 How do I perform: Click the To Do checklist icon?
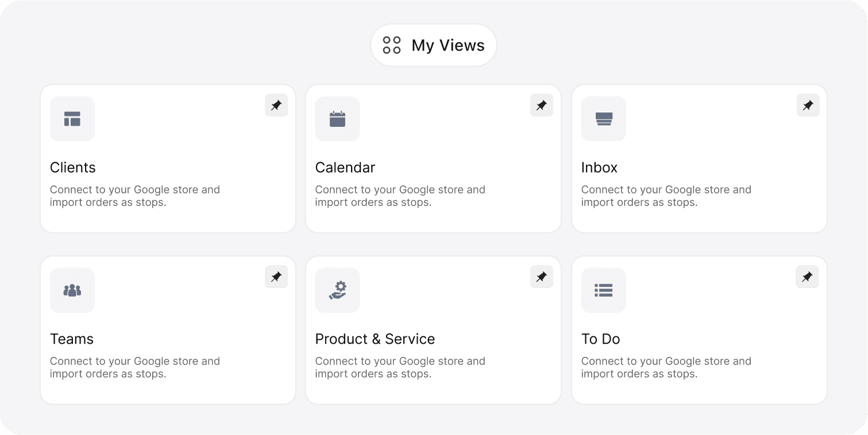coord(603,290)
